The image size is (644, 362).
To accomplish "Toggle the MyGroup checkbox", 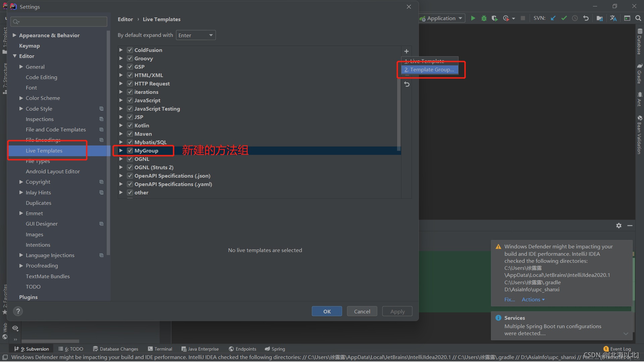I will pyautogui.click(x=130, y=150).
